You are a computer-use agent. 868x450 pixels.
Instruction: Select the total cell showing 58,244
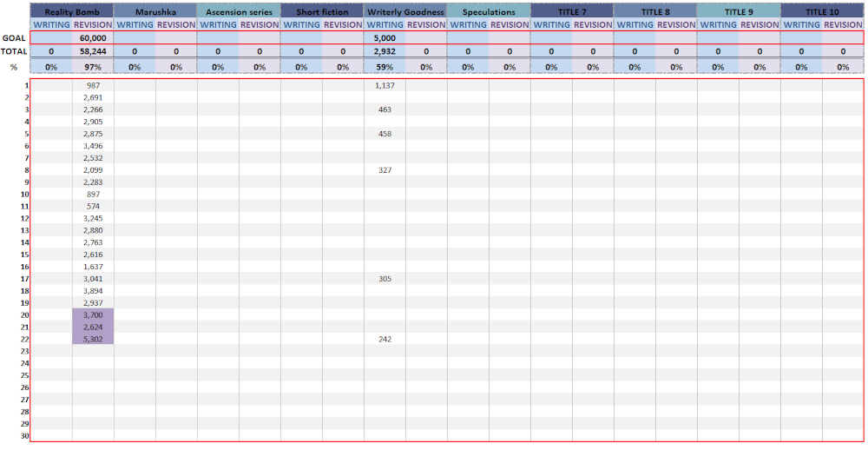pos(93,51)
